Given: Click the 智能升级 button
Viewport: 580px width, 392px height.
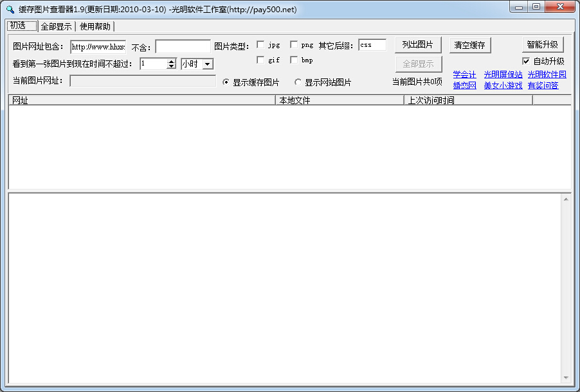Looking at the screenshot, I should (542, 45).
